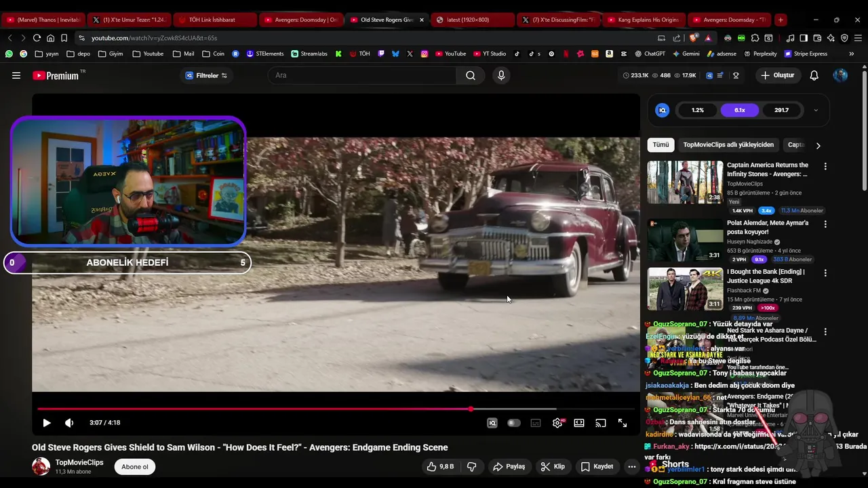Viewport: 868px width, 488px height.
Task: Click the TopMovieClips channel avatar
Action: click(41, 466)
